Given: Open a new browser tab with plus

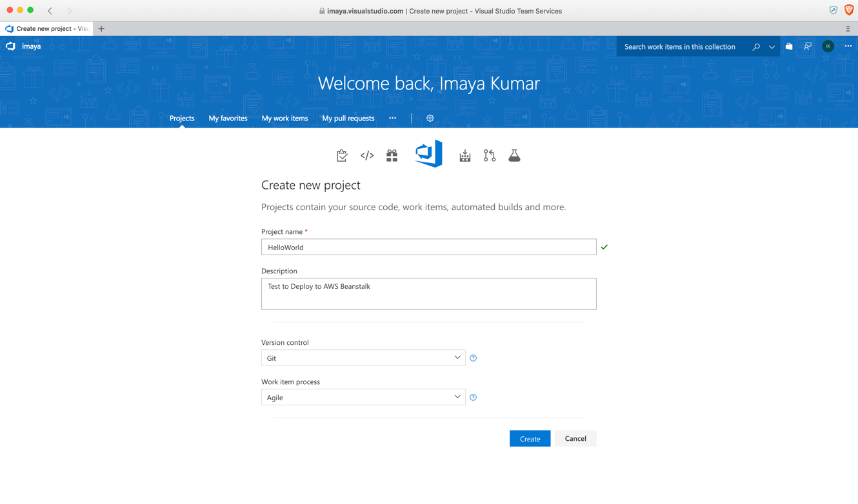Looking at the screenshot, I should [x=101, y=28].
